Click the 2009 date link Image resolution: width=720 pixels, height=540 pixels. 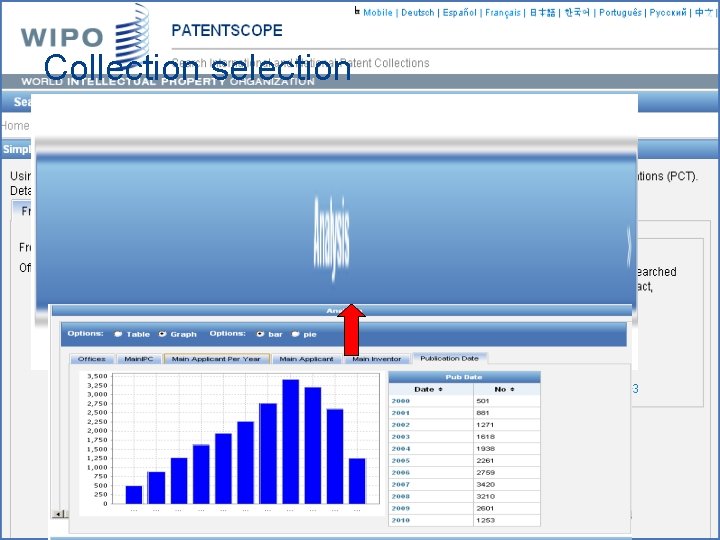[x=400, y=508]
